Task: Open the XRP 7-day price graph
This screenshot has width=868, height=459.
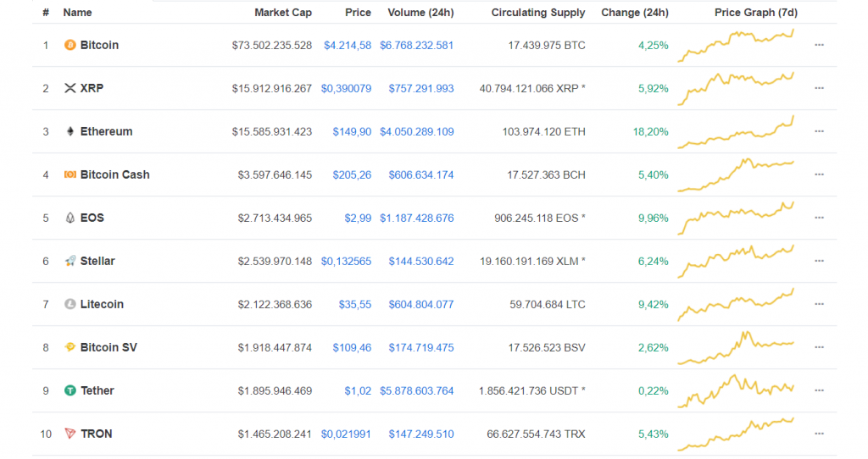Action: point(737,88)
